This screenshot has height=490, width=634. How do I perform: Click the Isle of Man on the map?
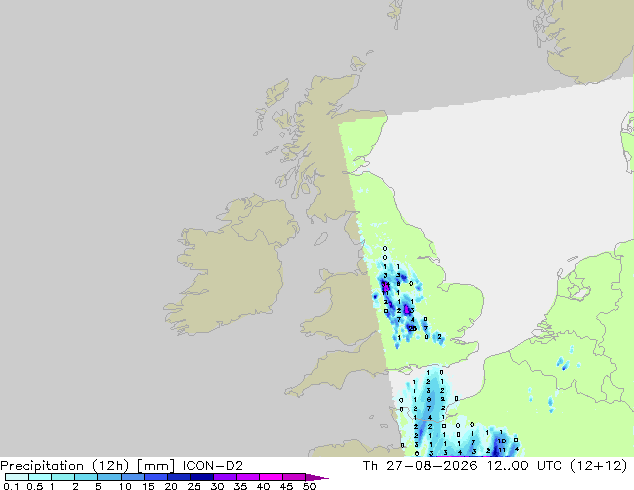point(321,239)
